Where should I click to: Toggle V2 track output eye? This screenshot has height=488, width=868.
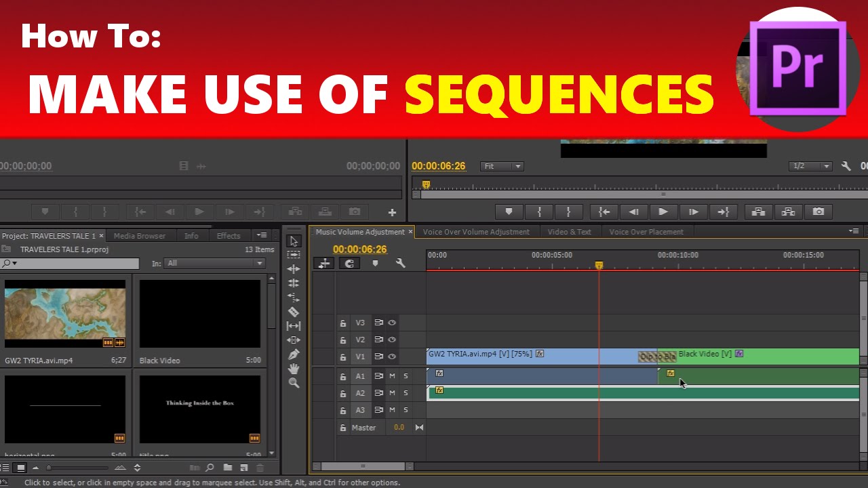[392, 340]
